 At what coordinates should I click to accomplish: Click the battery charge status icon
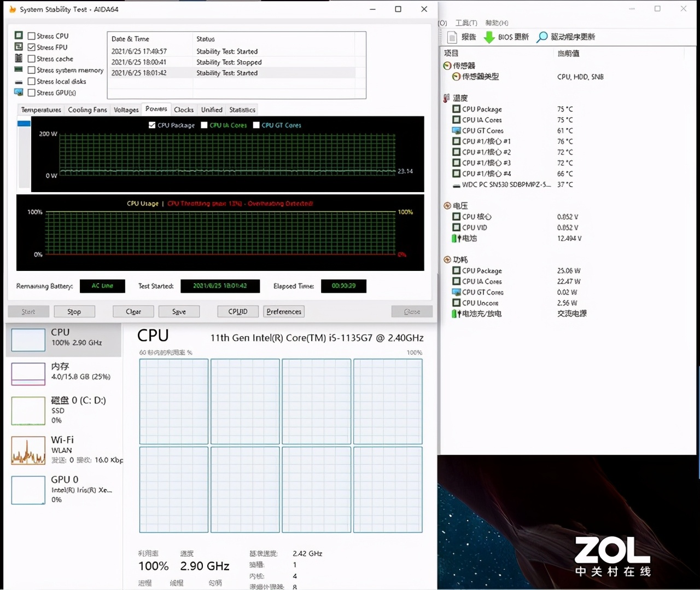tap(456, 314)
